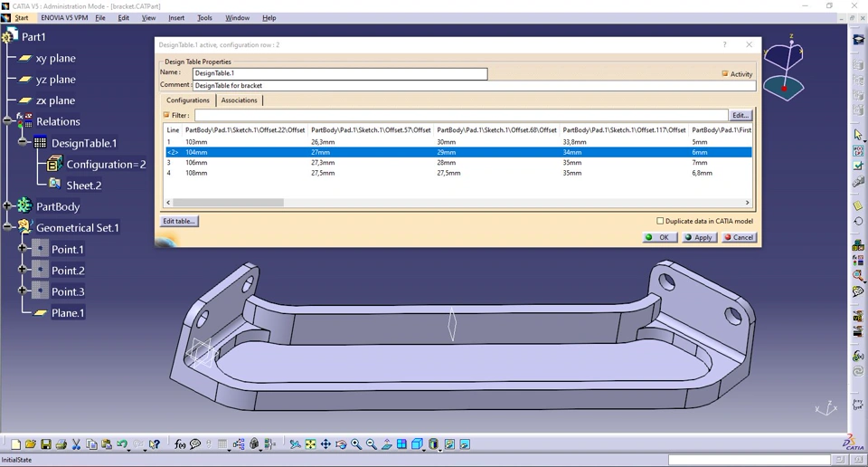The height and width of the screenshot is (467, 868).
Task: Expand the PartBody tree node
Action: coord(7,206)
